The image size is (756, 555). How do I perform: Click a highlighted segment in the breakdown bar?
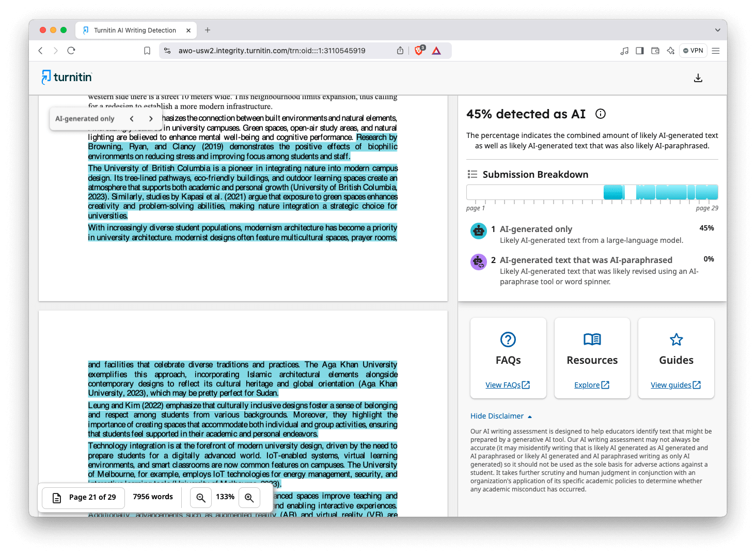613,192
